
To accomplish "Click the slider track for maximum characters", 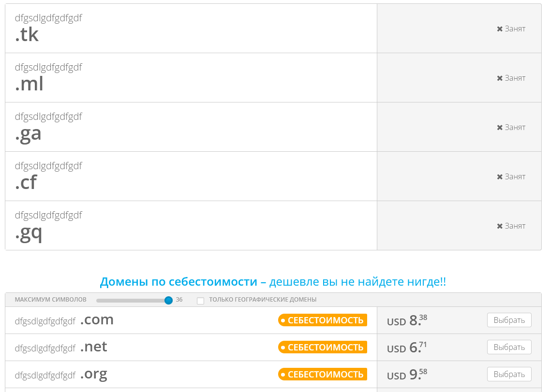I will coord(131,300).
